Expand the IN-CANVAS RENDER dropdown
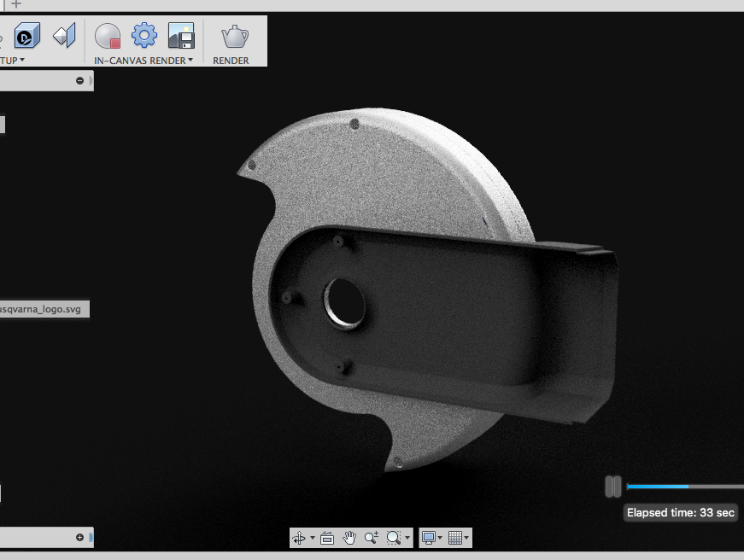This screenshot has height=560, width=744. point(144,61)
